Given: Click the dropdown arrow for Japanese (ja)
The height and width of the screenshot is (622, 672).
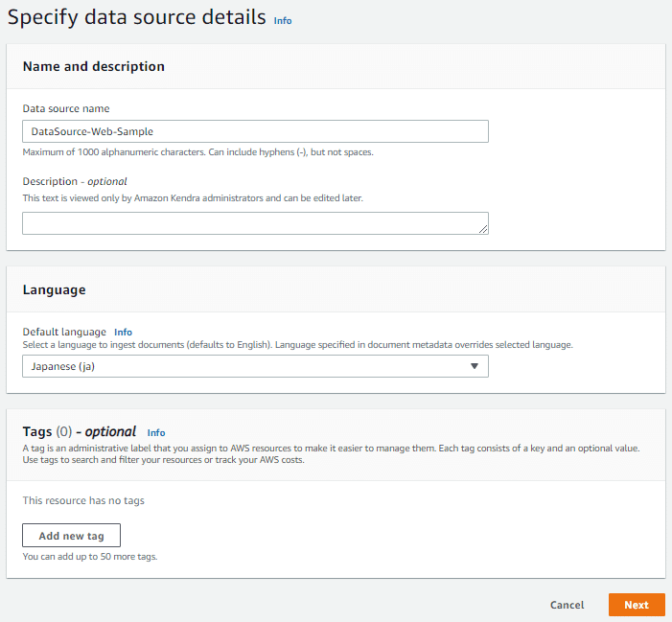Looking at the screenshot, I should [474, 366].
